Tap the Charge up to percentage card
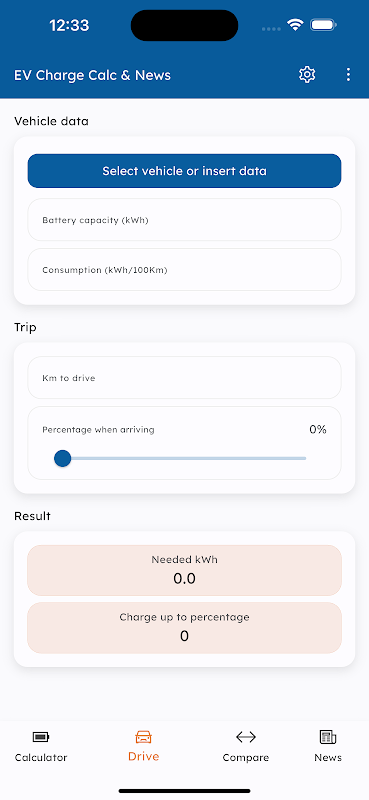The height and width of the screenshot is (800, 369). pos(184,628)
